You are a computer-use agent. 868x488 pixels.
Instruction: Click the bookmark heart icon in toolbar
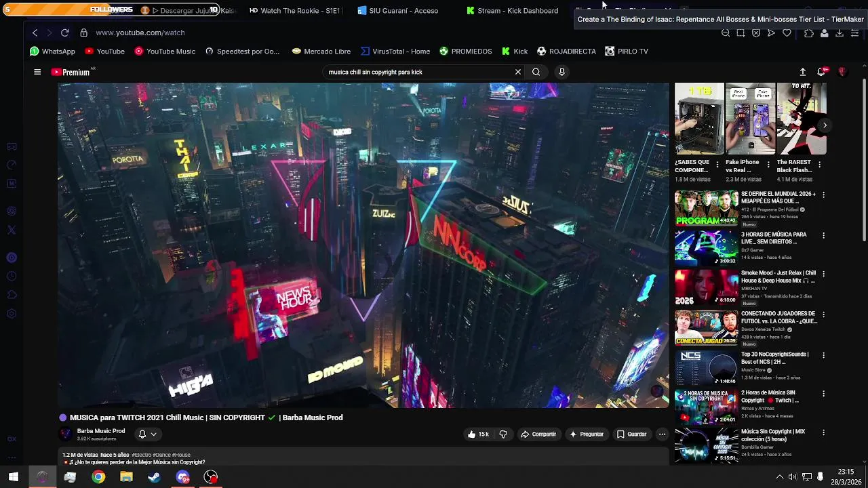coord(787,33)
